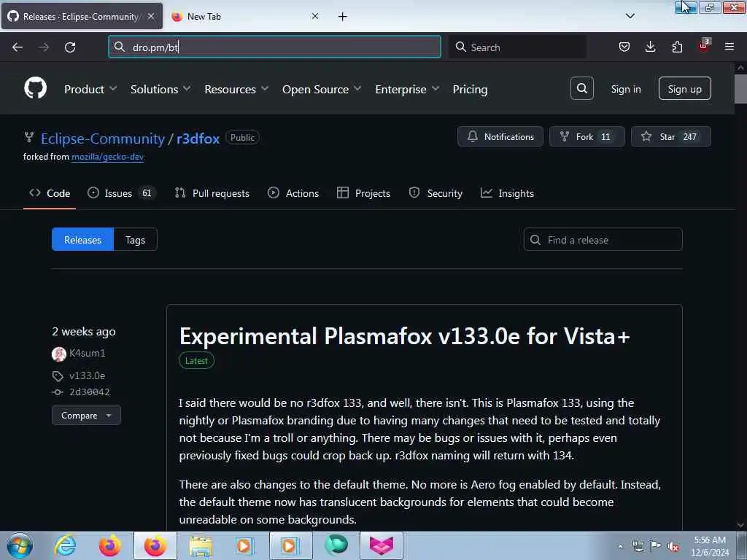Viewport: 747px width, 560px height.
Task: Select the Releases toggle button
Action: (83, 239)
